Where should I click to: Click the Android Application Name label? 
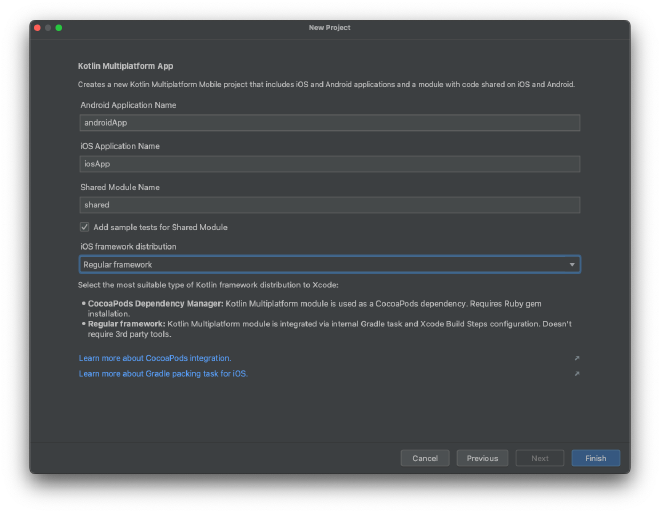[128, 105]
